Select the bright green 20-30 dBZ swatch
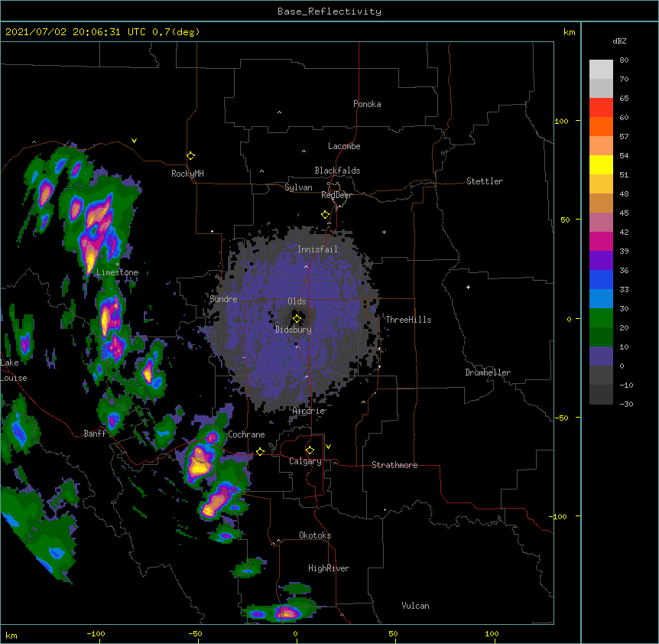Viewport: 659px width, 644px height. pyautogui.click(x=601, y=318)
